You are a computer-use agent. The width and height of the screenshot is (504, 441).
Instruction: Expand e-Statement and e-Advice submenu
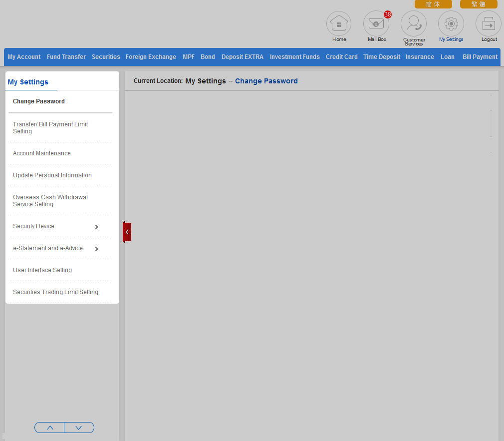click(96, 249)
